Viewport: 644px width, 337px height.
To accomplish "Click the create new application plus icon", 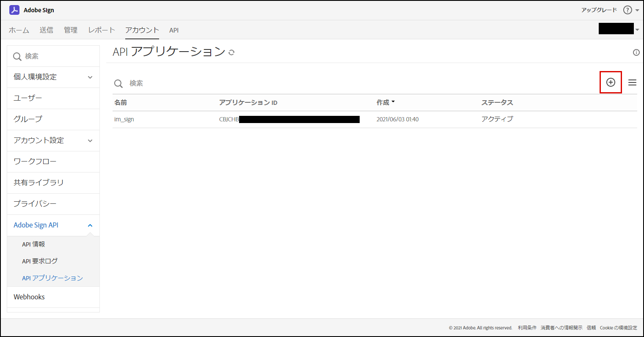I will point(611,82).
